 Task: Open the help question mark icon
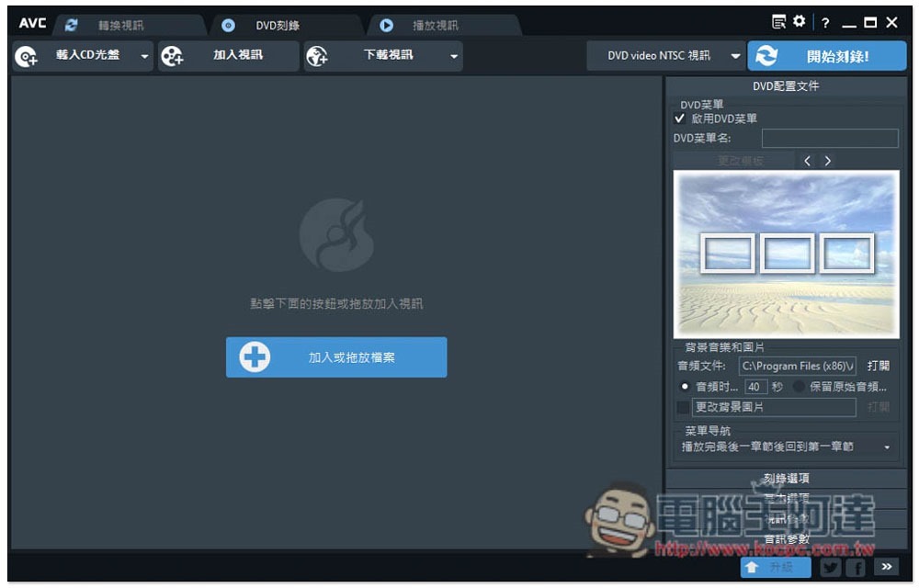(x=825, y=23)
